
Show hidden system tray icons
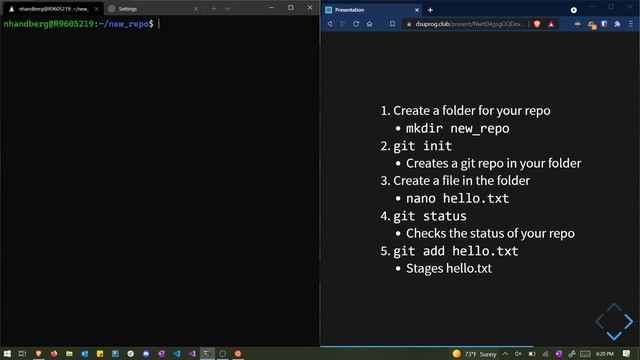coord(506,354)
